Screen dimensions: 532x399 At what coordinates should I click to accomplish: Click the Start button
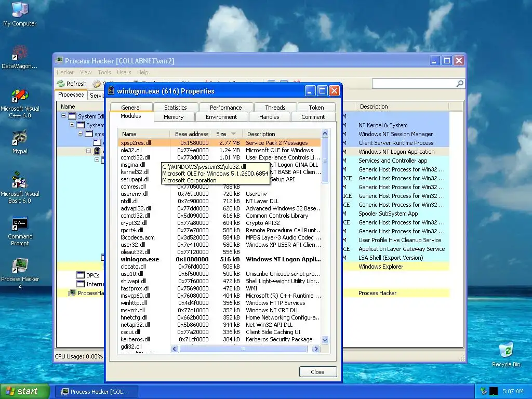click(25, 391)
